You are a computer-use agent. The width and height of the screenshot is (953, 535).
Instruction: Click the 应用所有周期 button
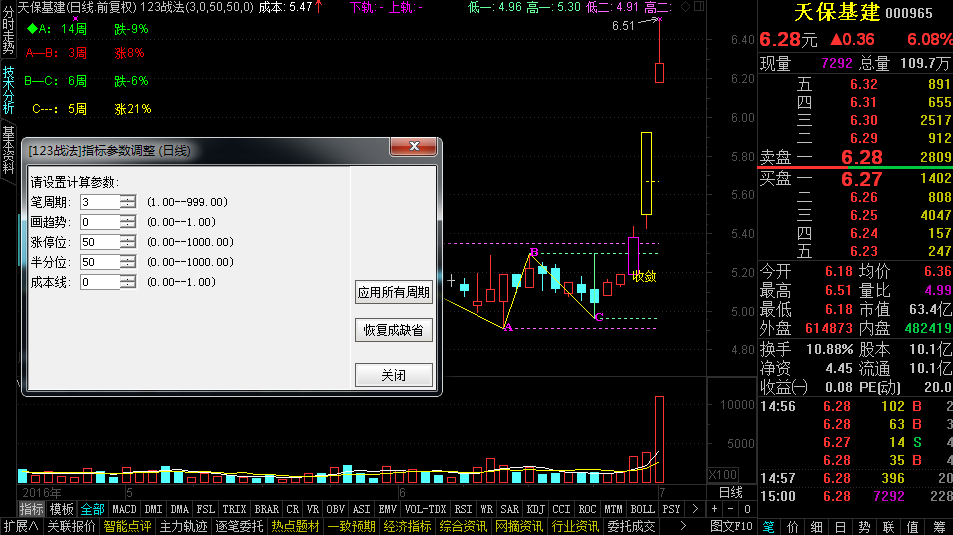[x=394, y=292]
